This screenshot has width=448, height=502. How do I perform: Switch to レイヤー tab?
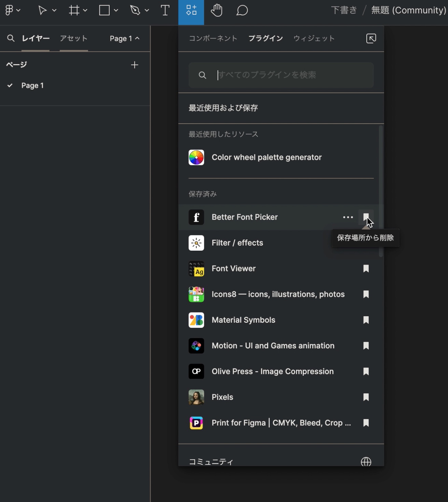click(36, 38)
